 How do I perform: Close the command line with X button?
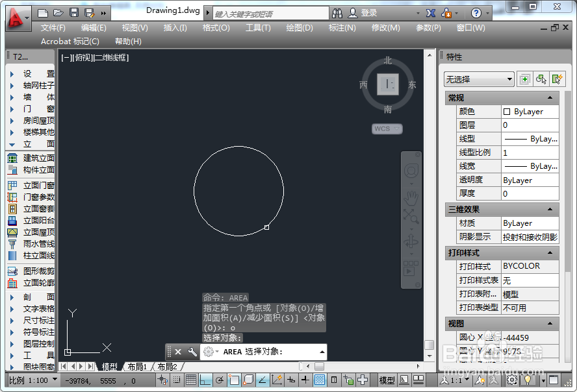[x=178, y=352]
